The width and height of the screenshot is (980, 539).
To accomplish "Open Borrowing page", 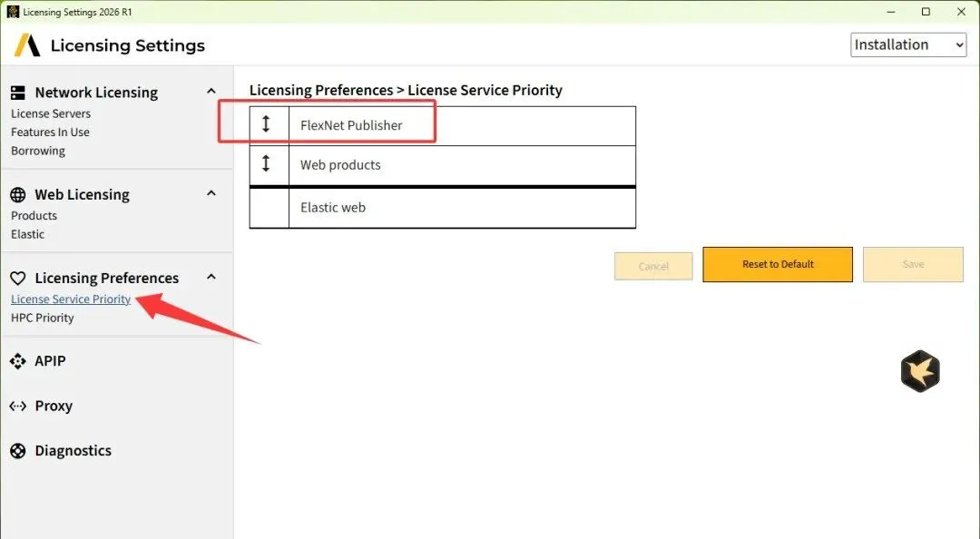I will [38, 152].
